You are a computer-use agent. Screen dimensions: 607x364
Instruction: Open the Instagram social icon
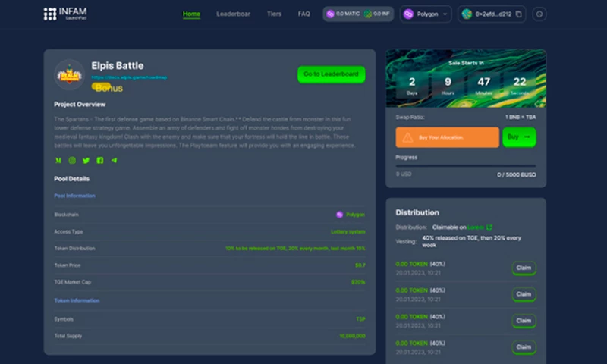[72, 160]
